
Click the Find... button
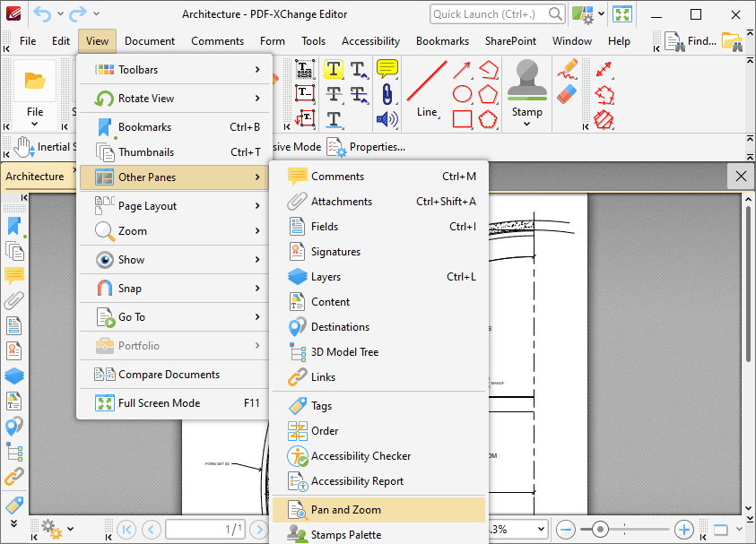(691, 41)
